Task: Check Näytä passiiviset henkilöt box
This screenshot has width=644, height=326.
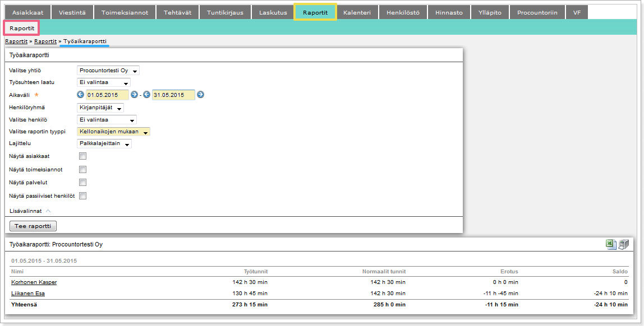Action: click(82, 196)
